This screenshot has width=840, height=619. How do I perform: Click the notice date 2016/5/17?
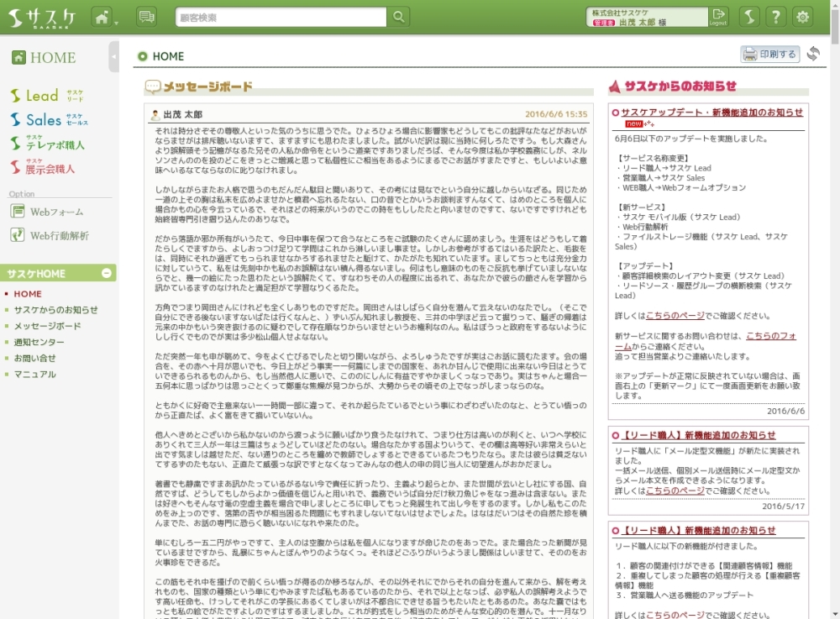[783, 506]
